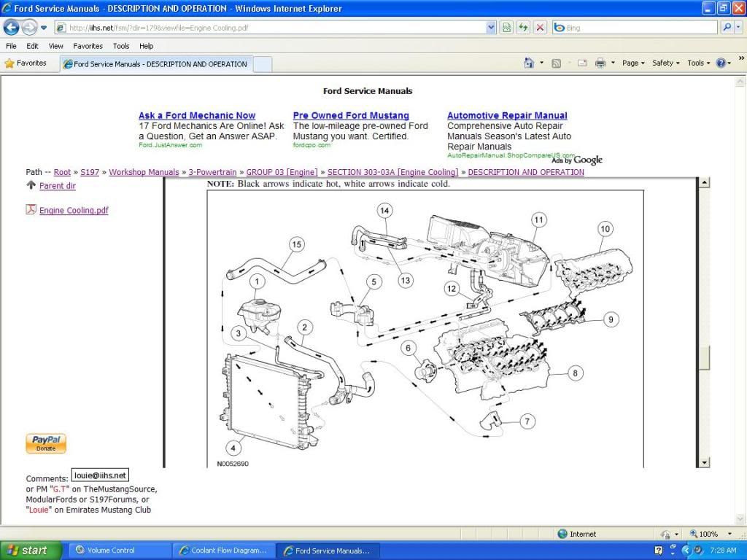The height and width of the screenshot is (560, 747).
Task: Open Workshop Manuals breadcrumb link
Action: coord(144,172)
